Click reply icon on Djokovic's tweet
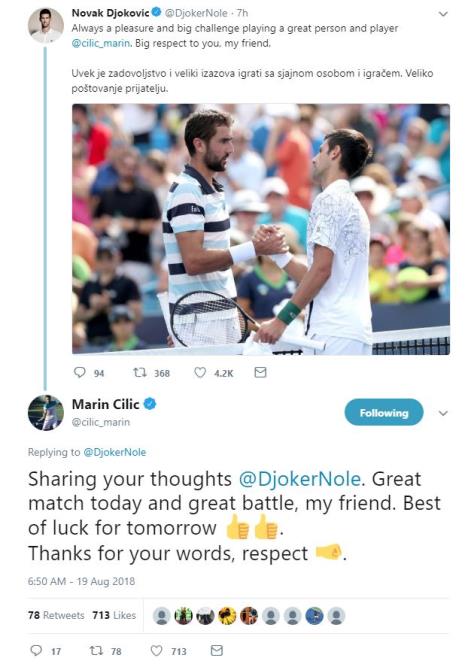The width and height of the screenshot is (468, 670). pos(79,372)
